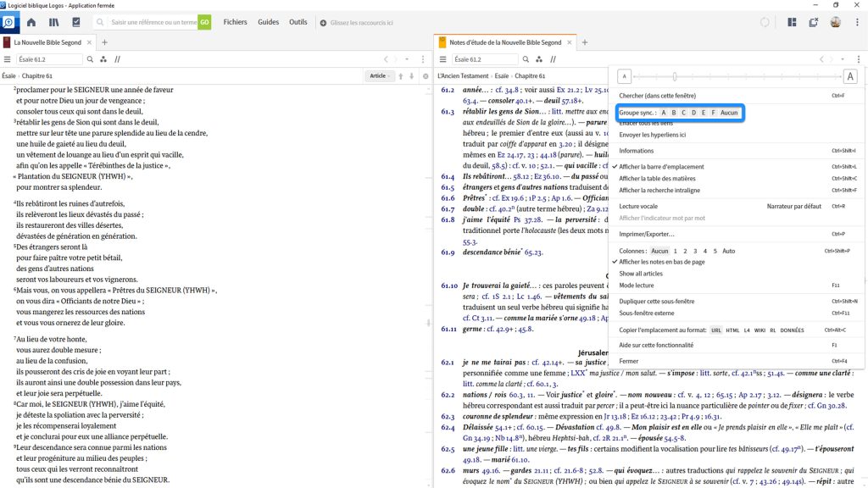Open the Library books icon
Image resolution: width=868 pixels, height=488 pixels.
tap(53, 22)
